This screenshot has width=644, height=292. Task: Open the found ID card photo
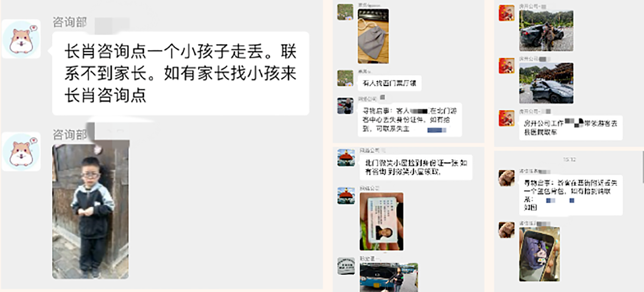(382, 222)
